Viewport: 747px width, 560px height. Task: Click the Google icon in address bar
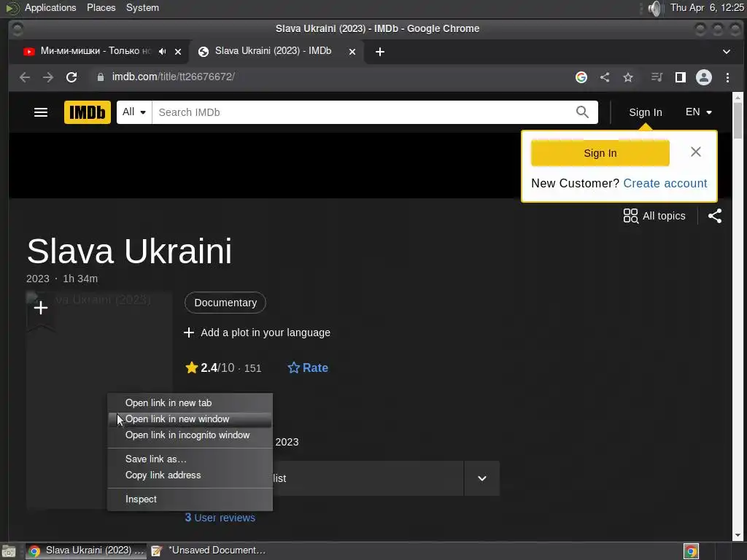pyautogui.click(x=581, y=77)
